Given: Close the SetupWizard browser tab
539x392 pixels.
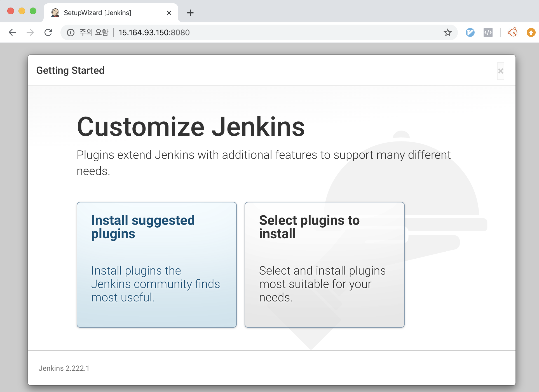Looking at the screenshot, I should point(169,13).
